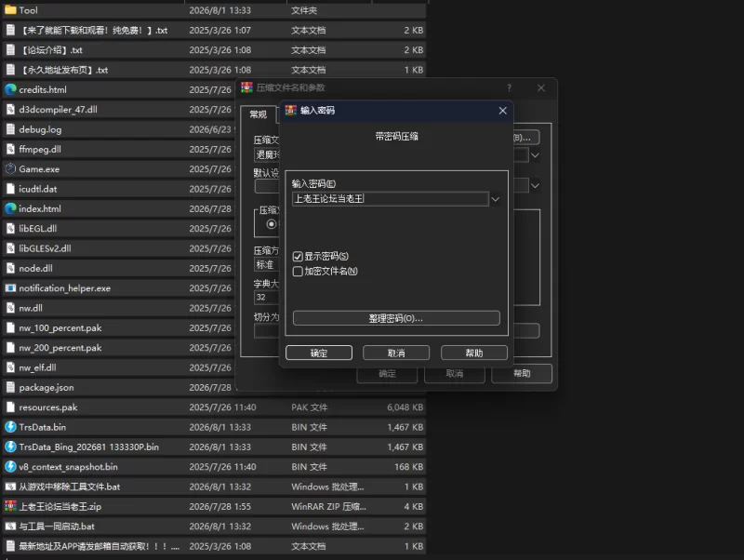Viewport: 744px width, 560px height.
Task: Click the credits.html Edge file icon
Action: tap(10, 89)
